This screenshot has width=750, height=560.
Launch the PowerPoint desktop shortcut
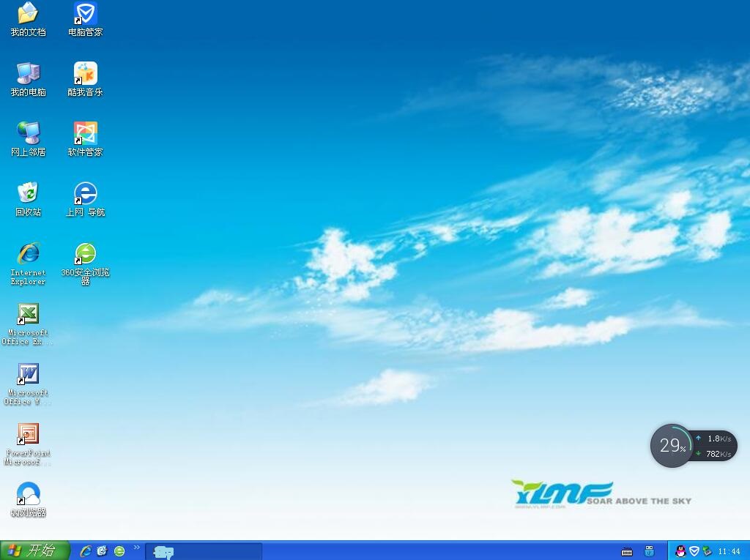[x=28, y=435]
